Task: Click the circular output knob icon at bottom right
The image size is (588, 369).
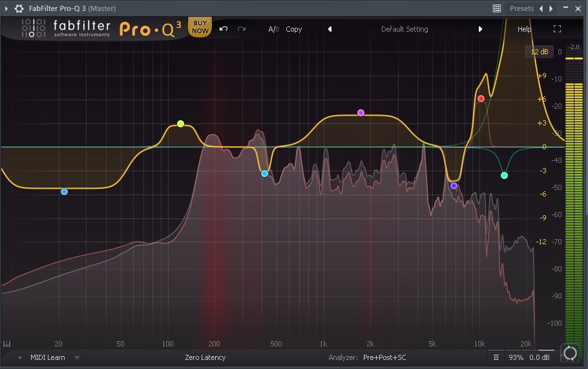Action: [570, 353]
